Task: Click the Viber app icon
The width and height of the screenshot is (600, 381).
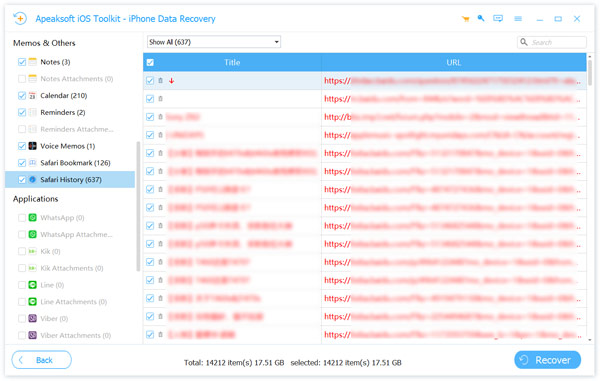Action: pyautogui.click(x=33, y=319)
